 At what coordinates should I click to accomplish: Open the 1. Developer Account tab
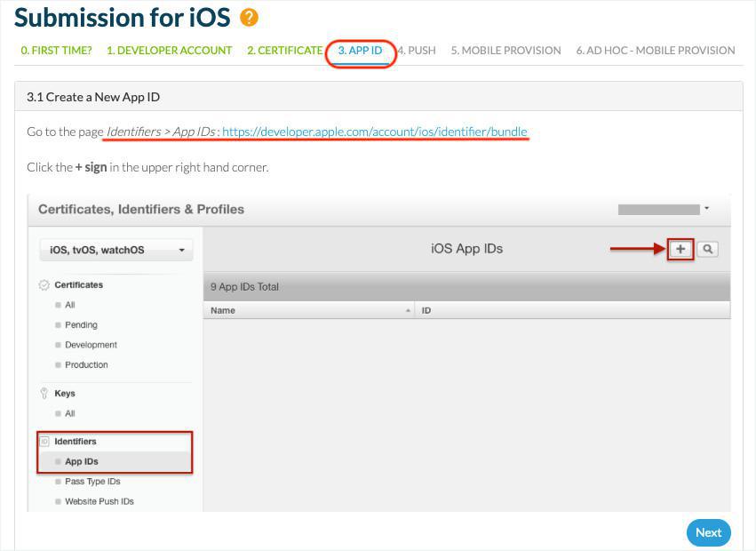coord(169,51)
